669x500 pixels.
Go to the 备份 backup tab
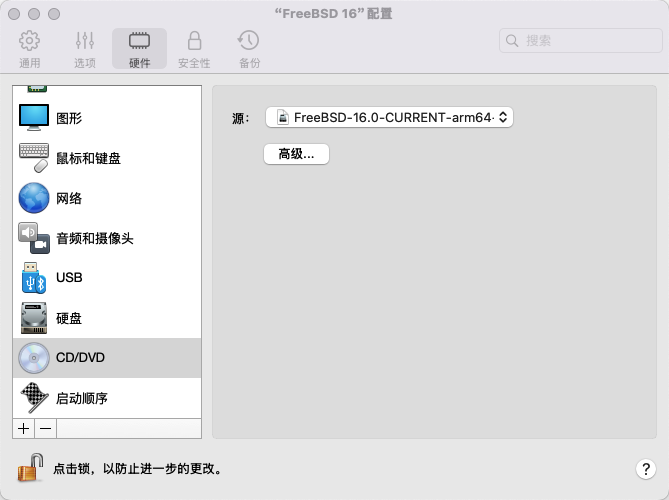coord(249,49)
